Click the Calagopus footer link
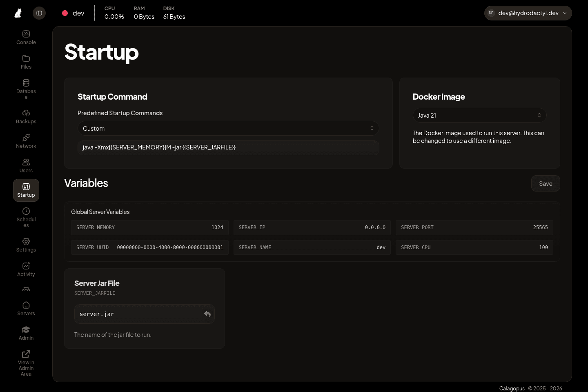The height and width of the screenshot is (392, 588). tap(512, 388)
